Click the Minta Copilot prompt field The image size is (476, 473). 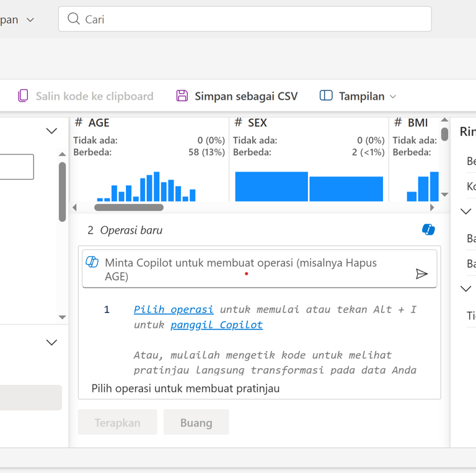click(259, 268)
